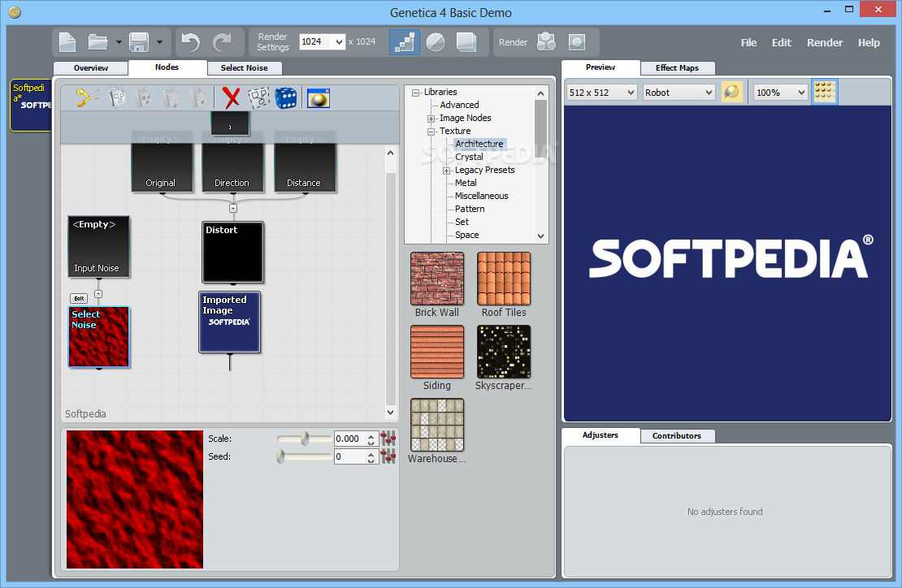Expand the Legacy Presets branch
The height and width of the screenshot is (588, 902).
click(x=446, y=171)
